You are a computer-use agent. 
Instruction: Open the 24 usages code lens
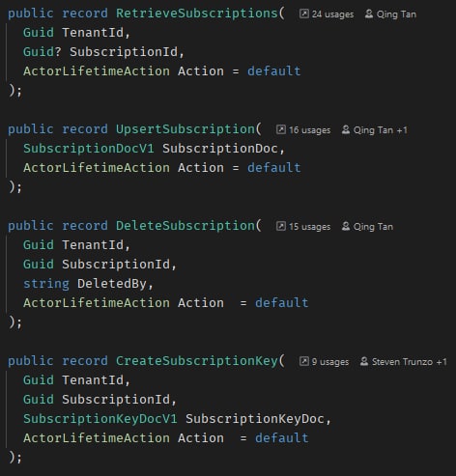click(332, 14)
